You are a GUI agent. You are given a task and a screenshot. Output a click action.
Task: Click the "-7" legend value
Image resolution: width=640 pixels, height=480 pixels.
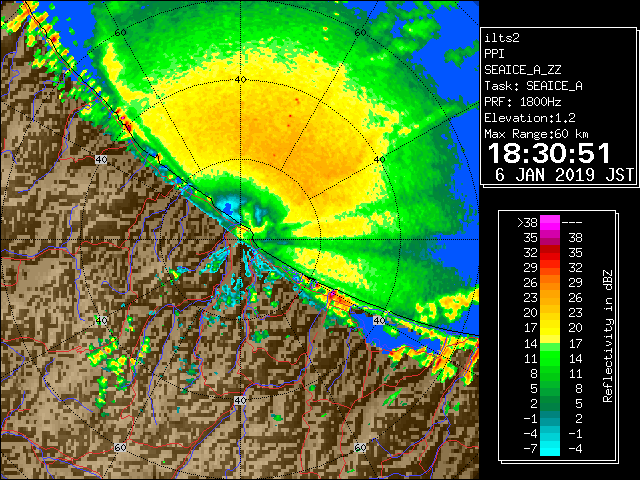click(x=530, y=448)
